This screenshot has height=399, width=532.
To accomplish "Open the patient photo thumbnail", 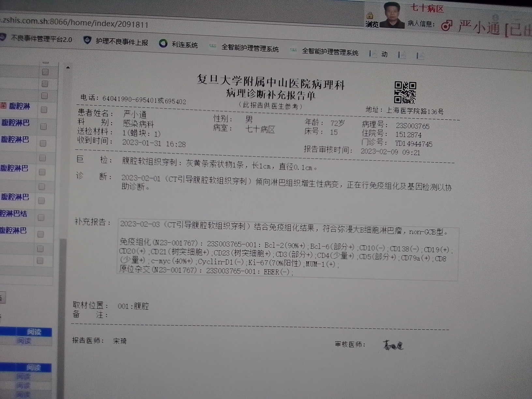I will (392, 15).
